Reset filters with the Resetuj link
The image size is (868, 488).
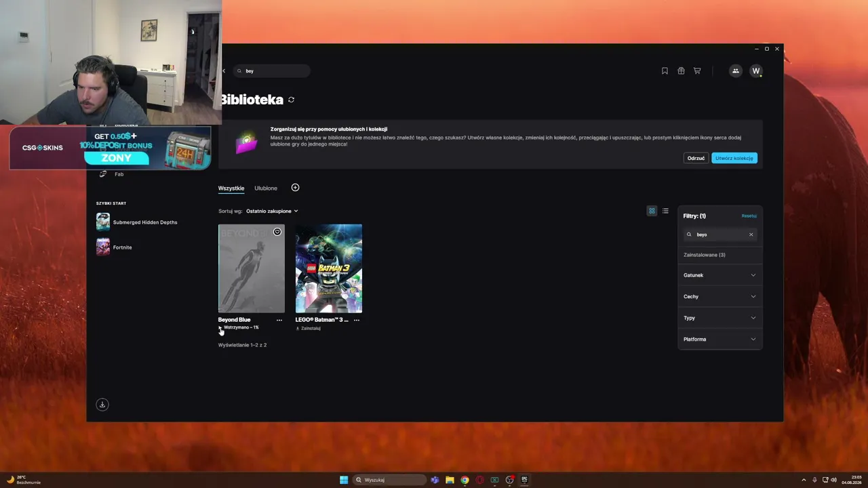point(749,216)
